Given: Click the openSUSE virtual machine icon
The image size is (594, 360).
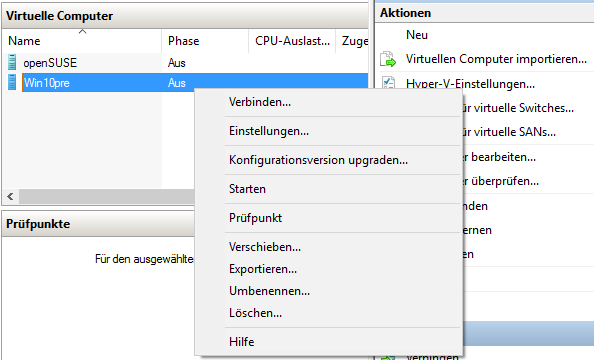Looking at the screenshot, I should [12, 63].
